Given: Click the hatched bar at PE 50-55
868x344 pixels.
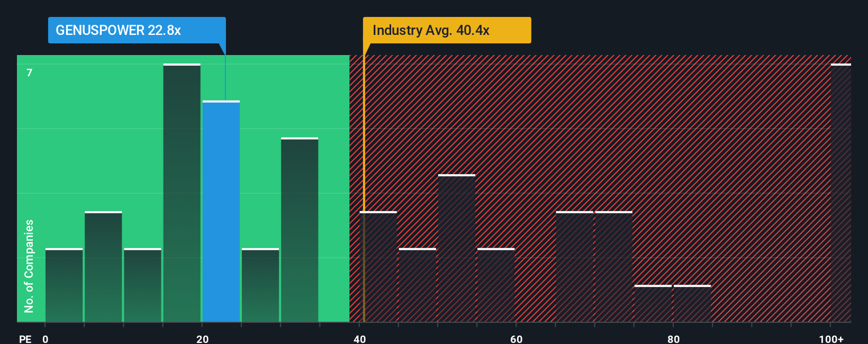Looking at the screenshot, I should click(x=457, y=248).
